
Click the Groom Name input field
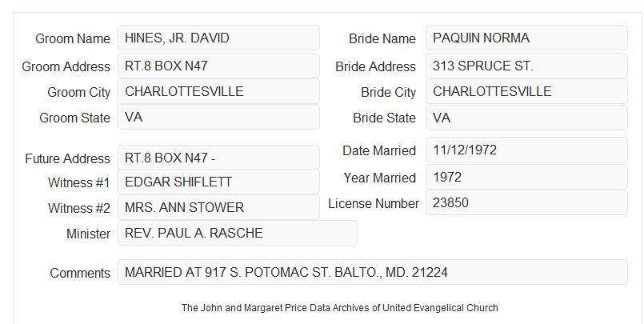coord(218,38)
